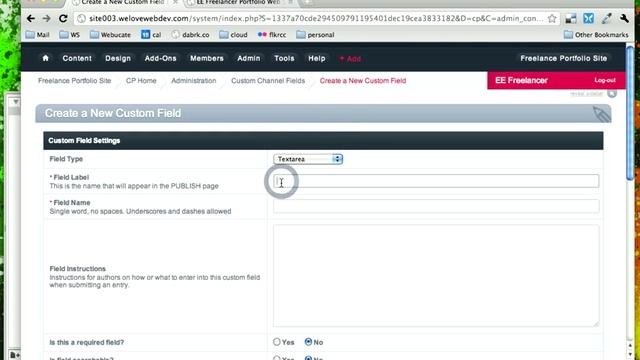Open the Other Bookmarks folder
This screenshot has height=360, width=640.
[596, 35]
